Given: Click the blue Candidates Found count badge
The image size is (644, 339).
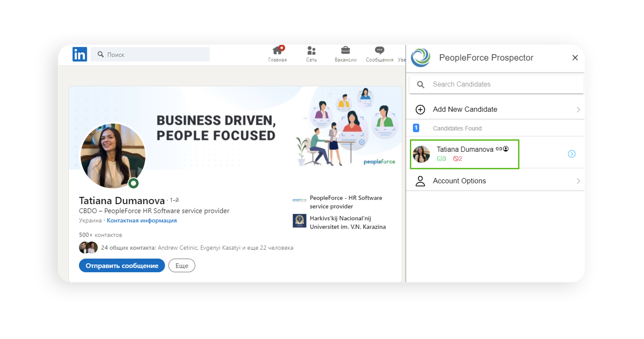Looking at the screenshot, I should pyautogui.click(x=416, y=128).
